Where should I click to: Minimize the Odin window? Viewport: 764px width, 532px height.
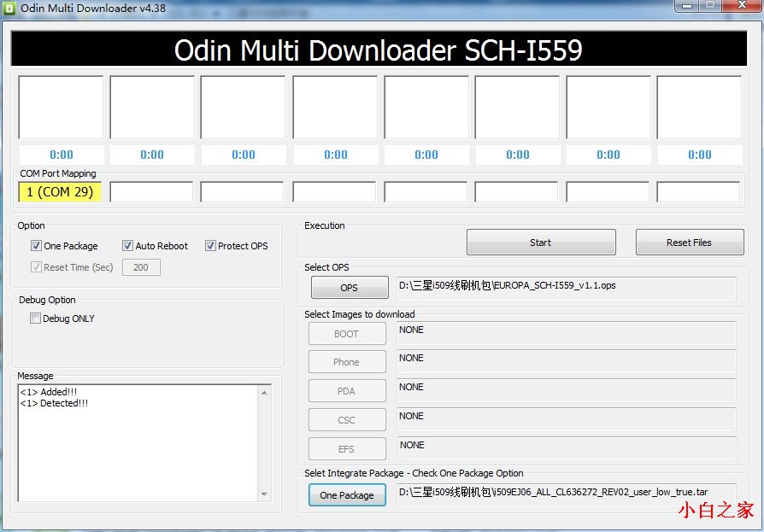pyautogui.click(x=687, y=5)
